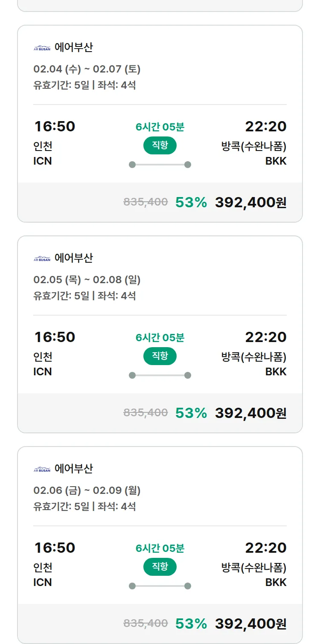Click 직항 badge on 02.06 flight

[x=160, y=567]
